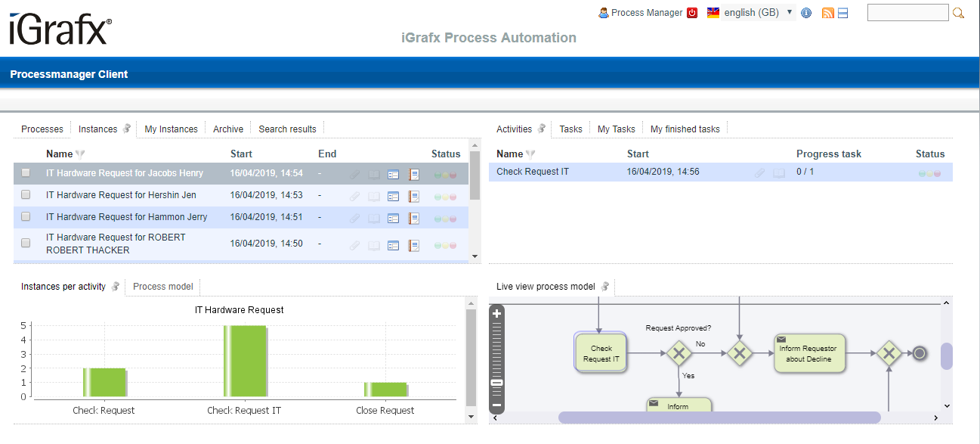Click the orange RSS feed icon

coord(828,13)
